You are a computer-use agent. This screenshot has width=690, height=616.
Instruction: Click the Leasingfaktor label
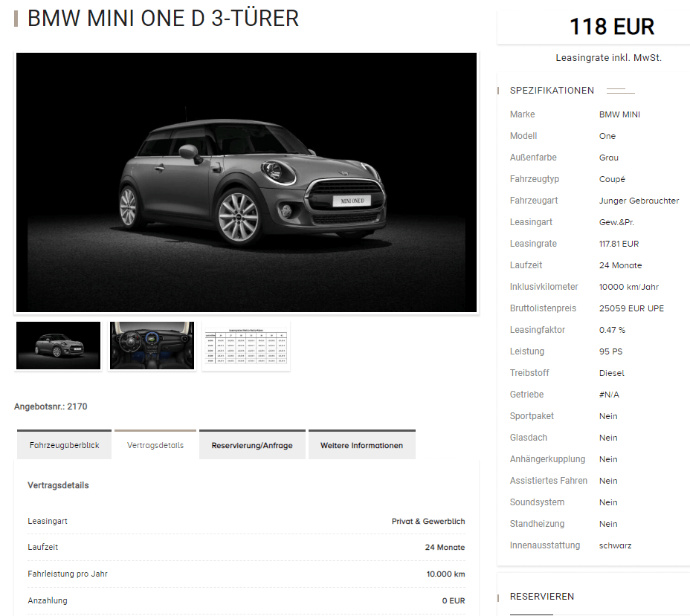pos(538,330)
